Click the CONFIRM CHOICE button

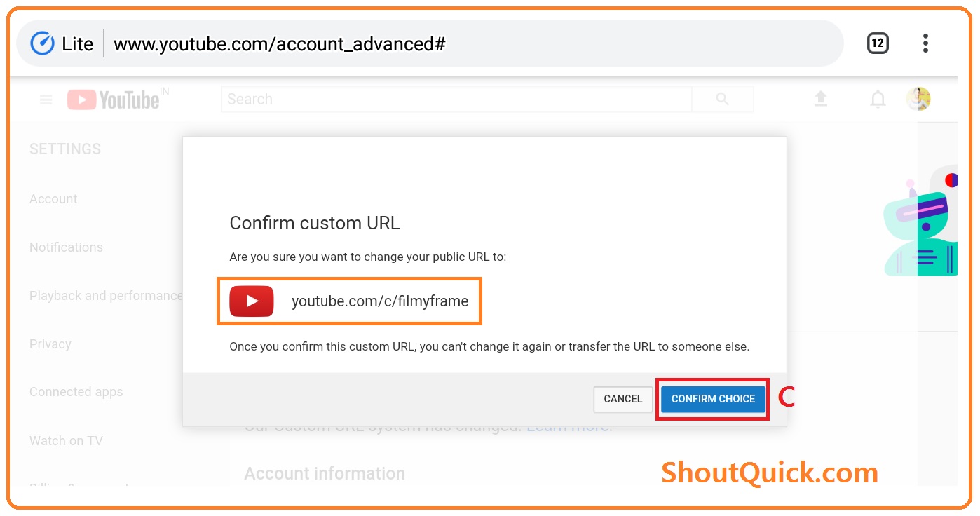coord(713,399)
